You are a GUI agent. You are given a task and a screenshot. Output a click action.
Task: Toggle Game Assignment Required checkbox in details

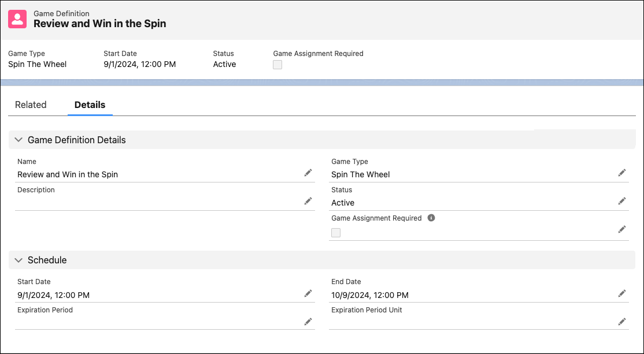pos(336,233)
